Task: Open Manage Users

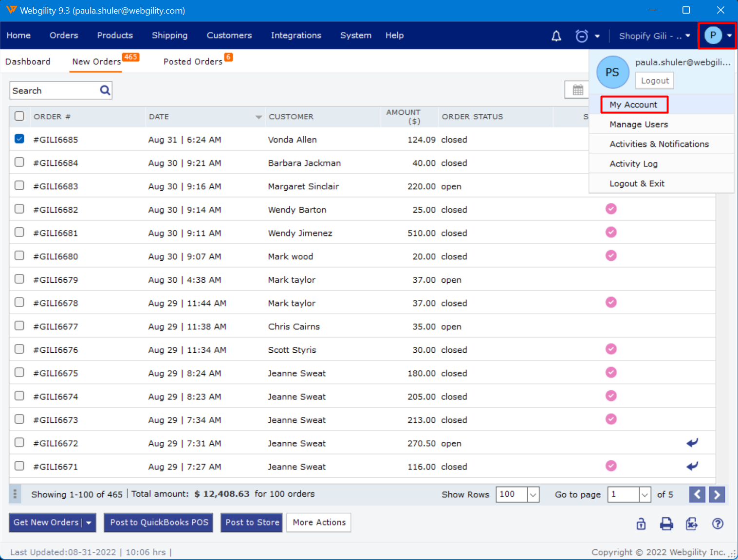Action: [639, 125]
